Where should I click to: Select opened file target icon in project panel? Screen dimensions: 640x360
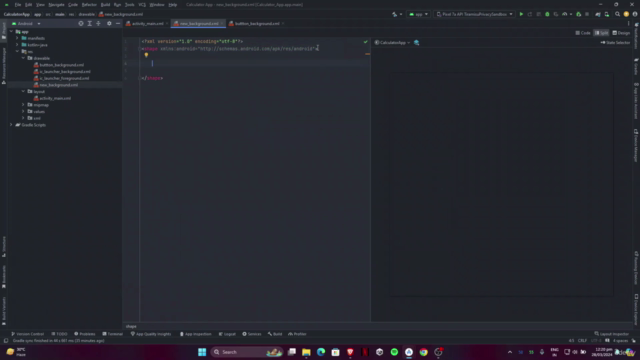tap(81, 24)
